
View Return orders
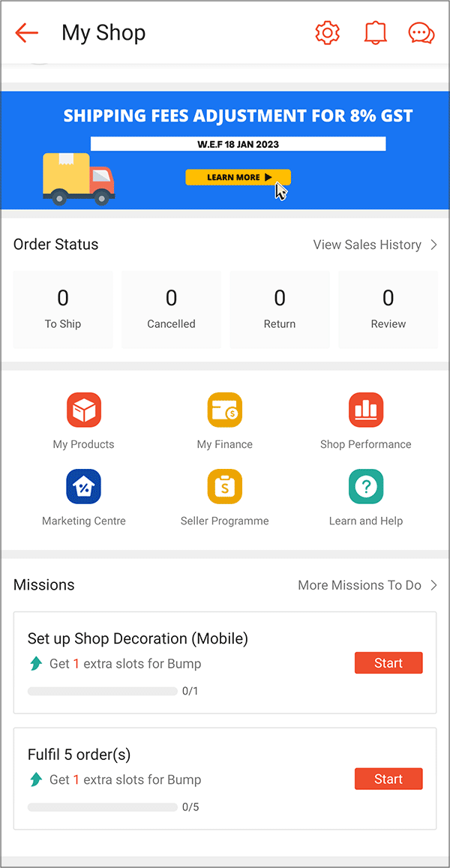point(280,309)
